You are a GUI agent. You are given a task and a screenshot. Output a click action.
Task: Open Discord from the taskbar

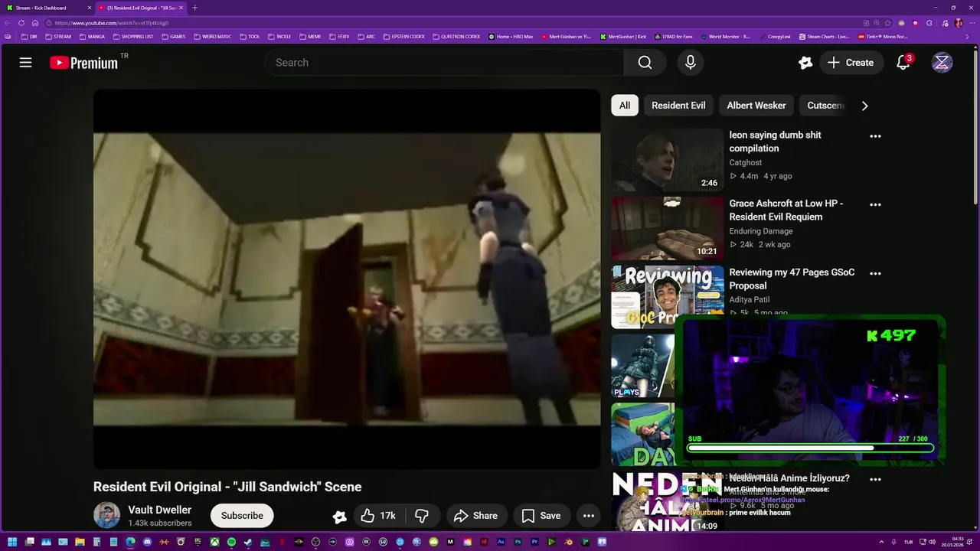pyautogui.click(x=147, y=543)
